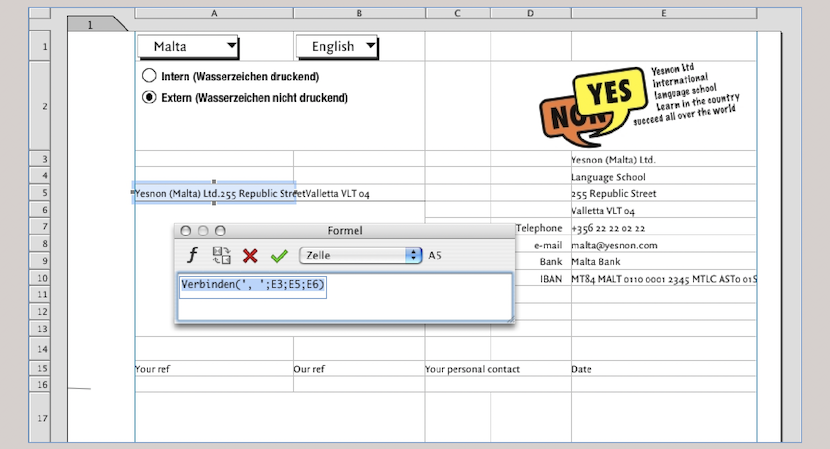Close the Formel window

point(183,231)
